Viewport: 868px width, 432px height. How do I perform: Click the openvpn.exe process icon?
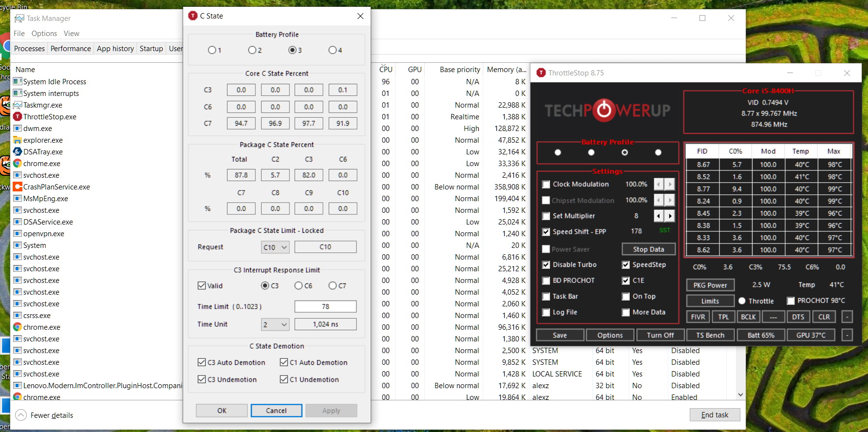coord(18,233)
